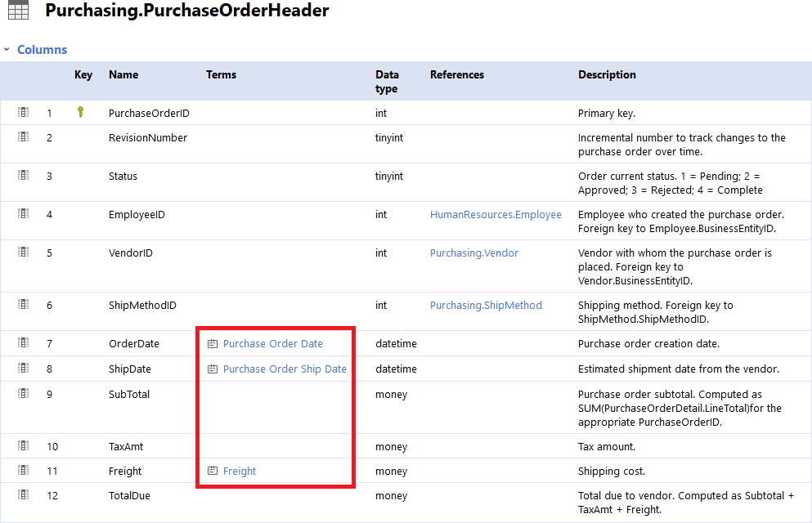Viewport: 812px width, 523px height.
Task: Open the Purchasing.Vendor reference link
Action: point(474,253)
